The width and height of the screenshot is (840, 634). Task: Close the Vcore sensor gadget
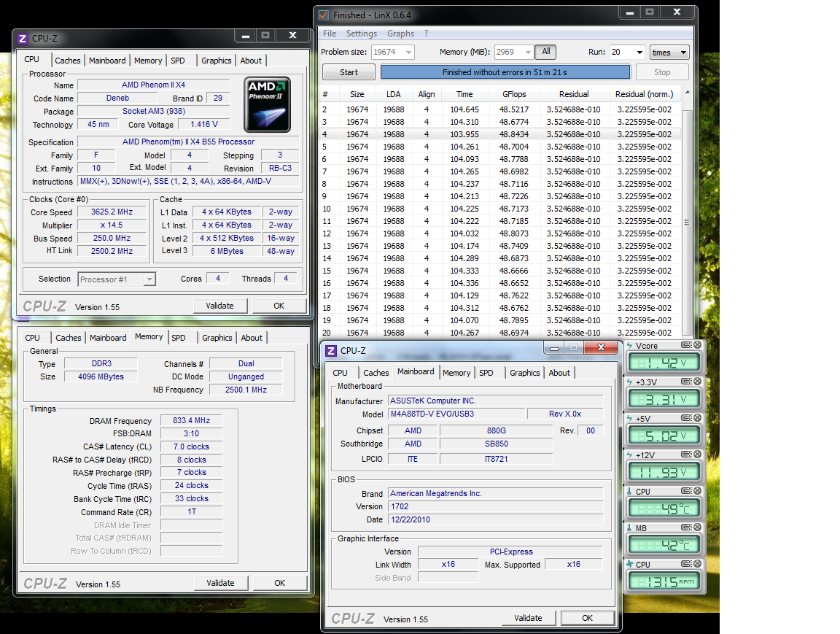pos(698,345)
